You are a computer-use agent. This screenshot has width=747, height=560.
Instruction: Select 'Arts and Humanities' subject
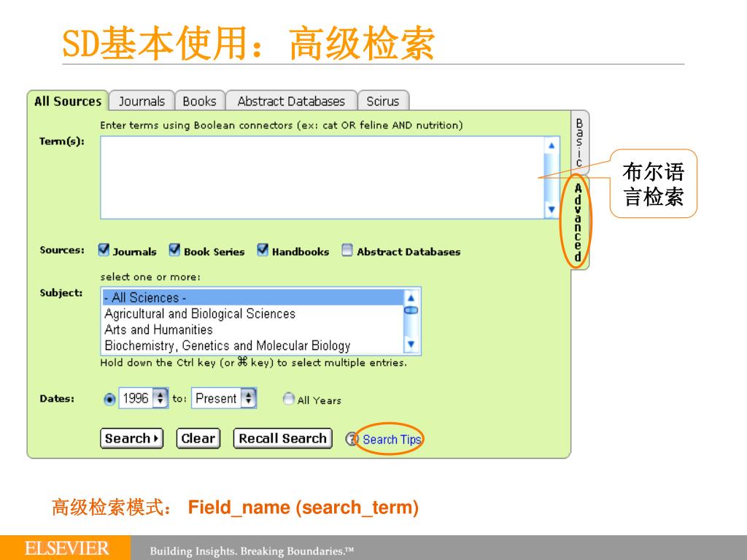coord(253,330)
